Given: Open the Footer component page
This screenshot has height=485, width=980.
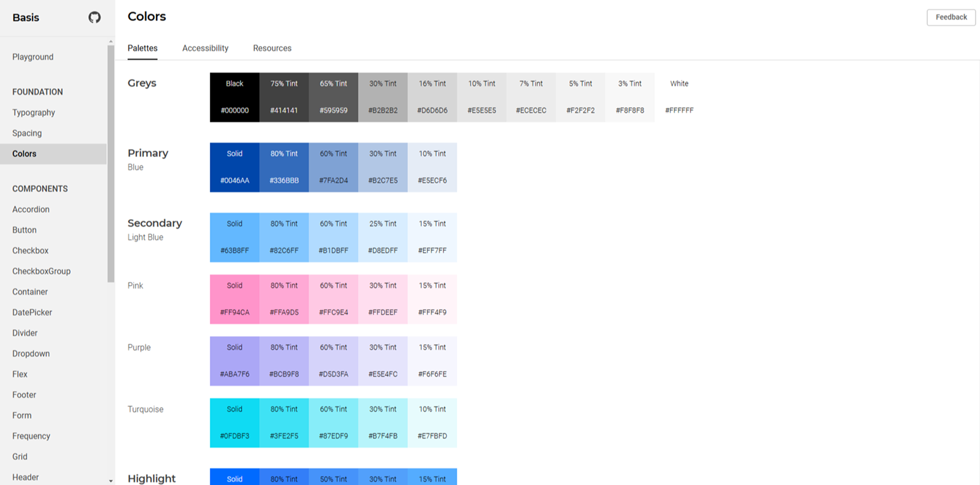Looking at the screenshot, I should (x=24, y=395).
